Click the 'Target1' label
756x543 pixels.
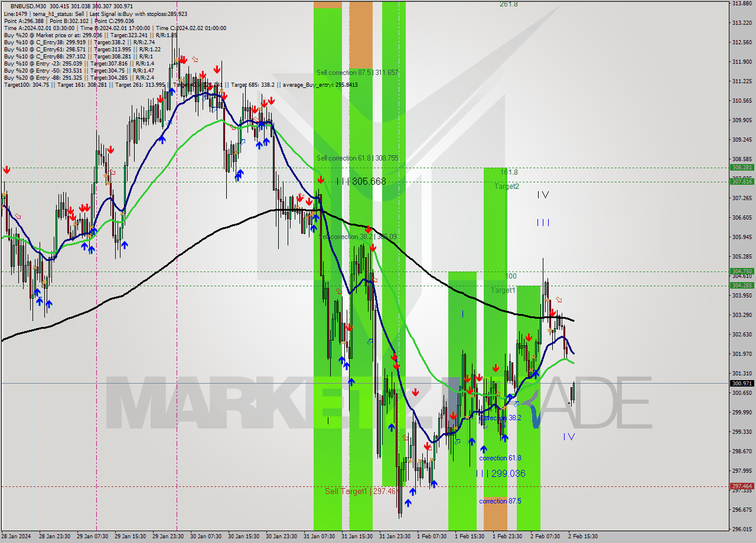pyautogui.click(x=503, y=290)
